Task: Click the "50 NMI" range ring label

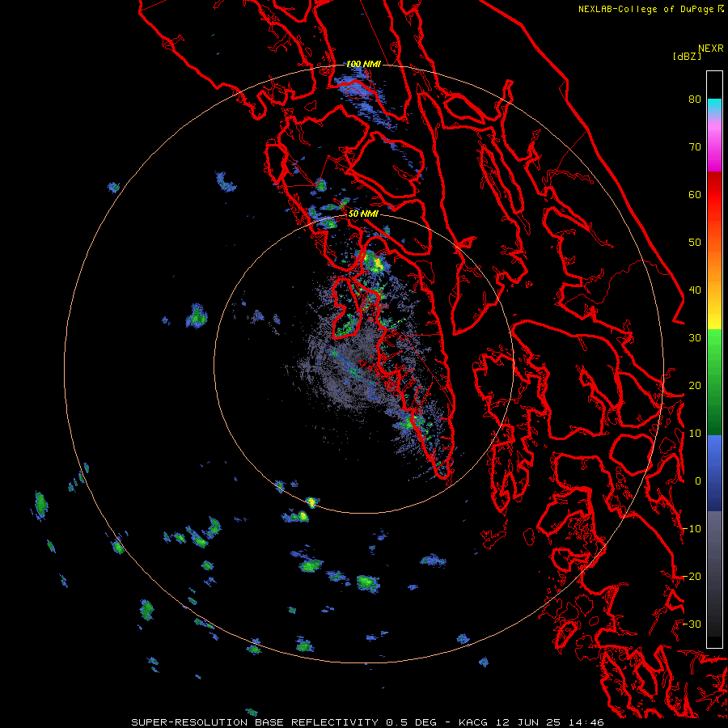Action: [363, 214]
